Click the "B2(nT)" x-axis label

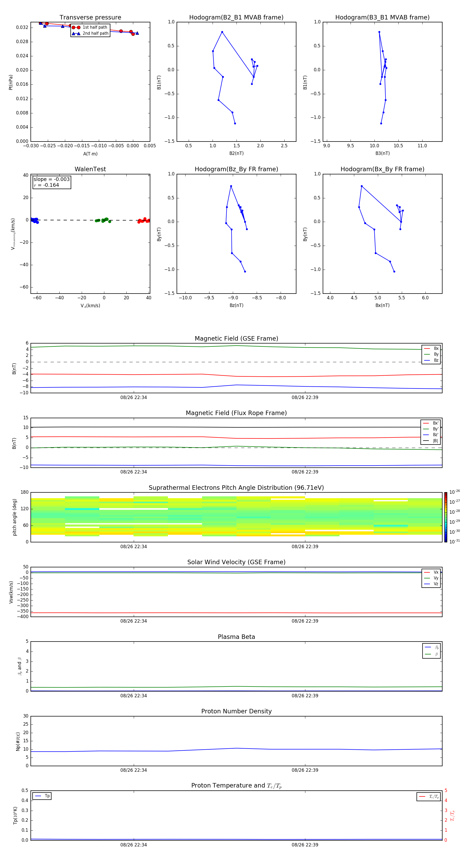click(236, 153)
